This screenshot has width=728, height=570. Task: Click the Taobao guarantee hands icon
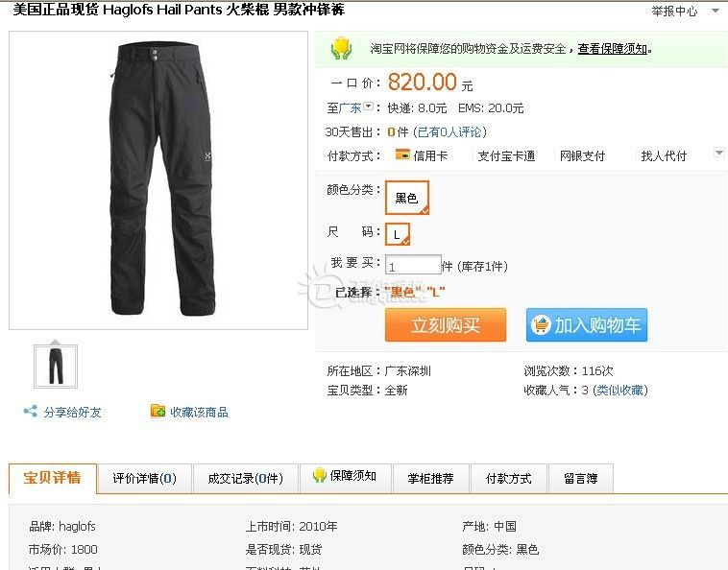[x=341, y=48]
